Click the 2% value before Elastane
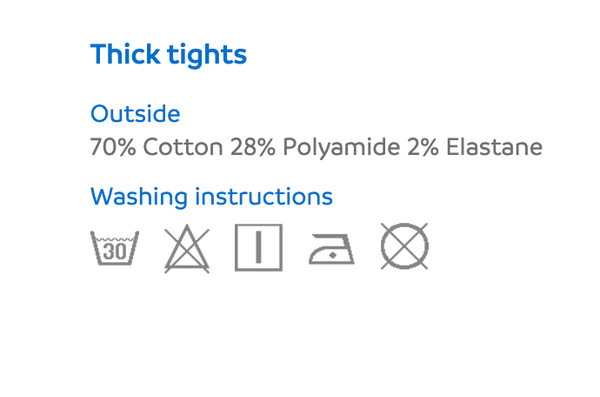The height and width of the screenshot is (397, 600). click(423, 147)
